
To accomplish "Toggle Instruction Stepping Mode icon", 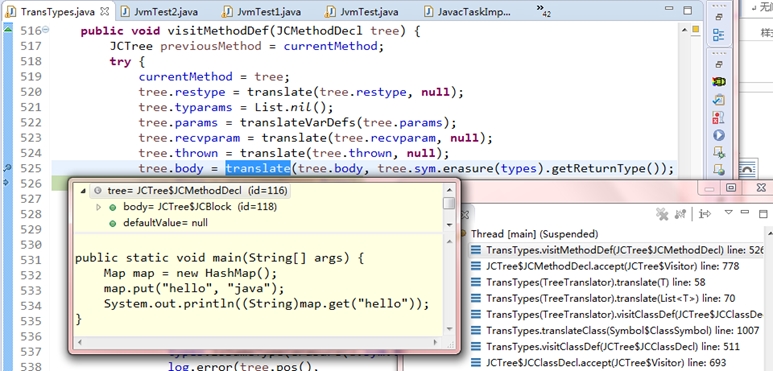I will [x=705, y=214].
